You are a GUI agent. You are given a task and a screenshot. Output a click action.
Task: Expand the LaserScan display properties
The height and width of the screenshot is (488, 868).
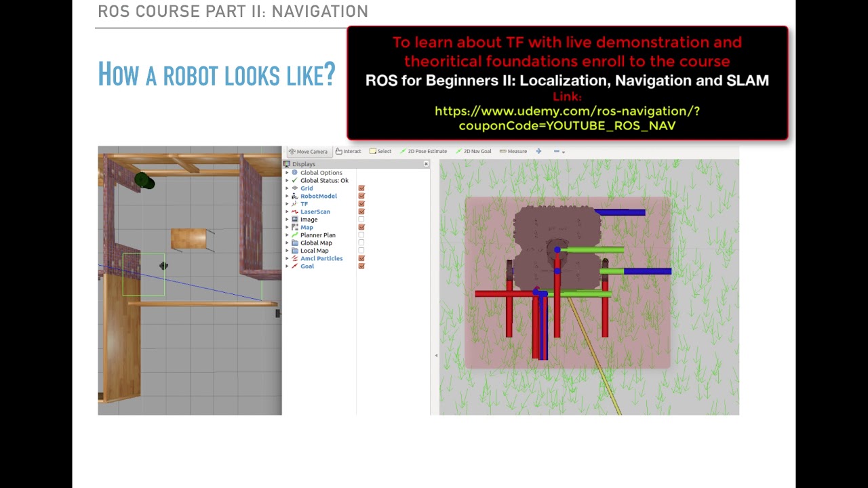click(x=287, y=211)
